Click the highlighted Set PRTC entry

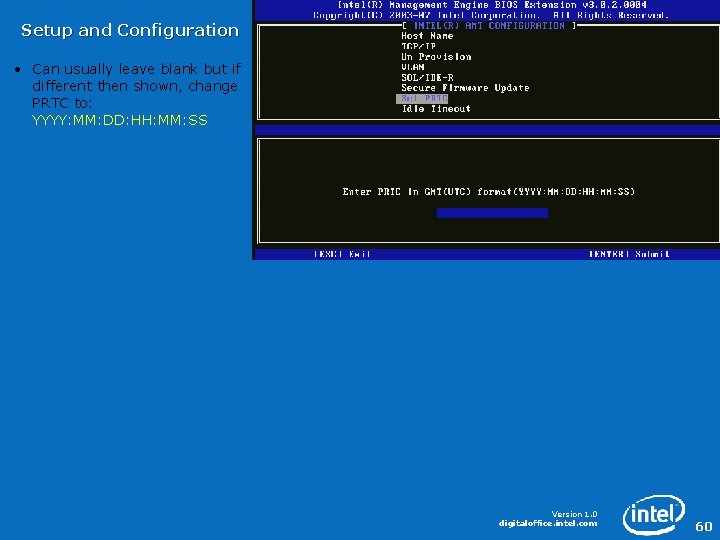pyautogui.click(x=422, y=99)
